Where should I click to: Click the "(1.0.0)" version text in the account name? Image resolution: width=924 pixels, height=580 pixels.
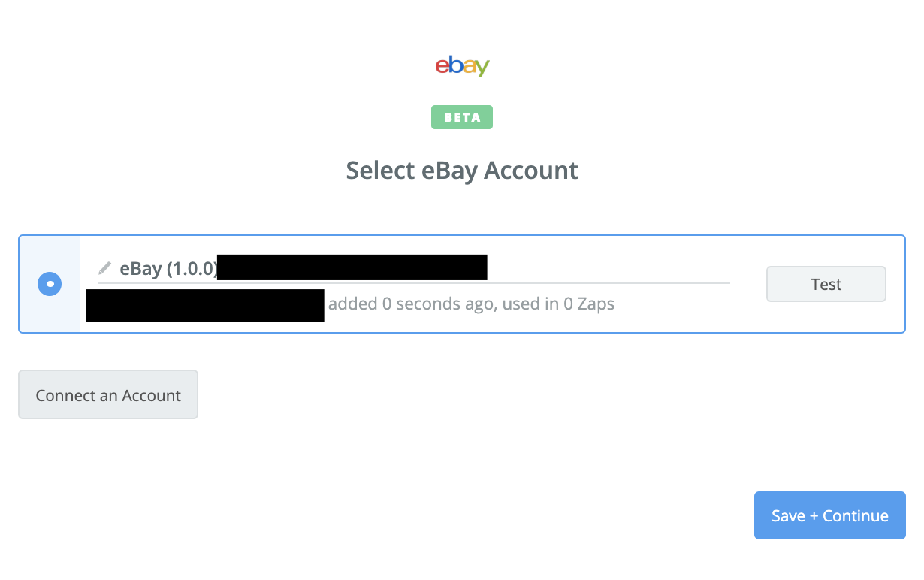tap(192, 268)
